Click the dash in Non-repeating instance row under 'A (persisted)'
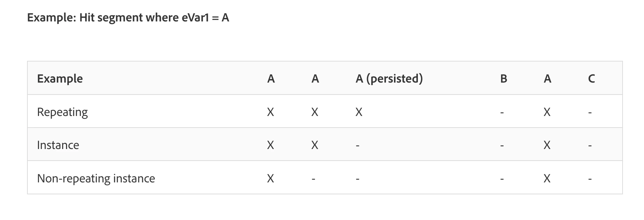Image resolution: width=644 pixels, height=220 pixels. coord(357,179)
